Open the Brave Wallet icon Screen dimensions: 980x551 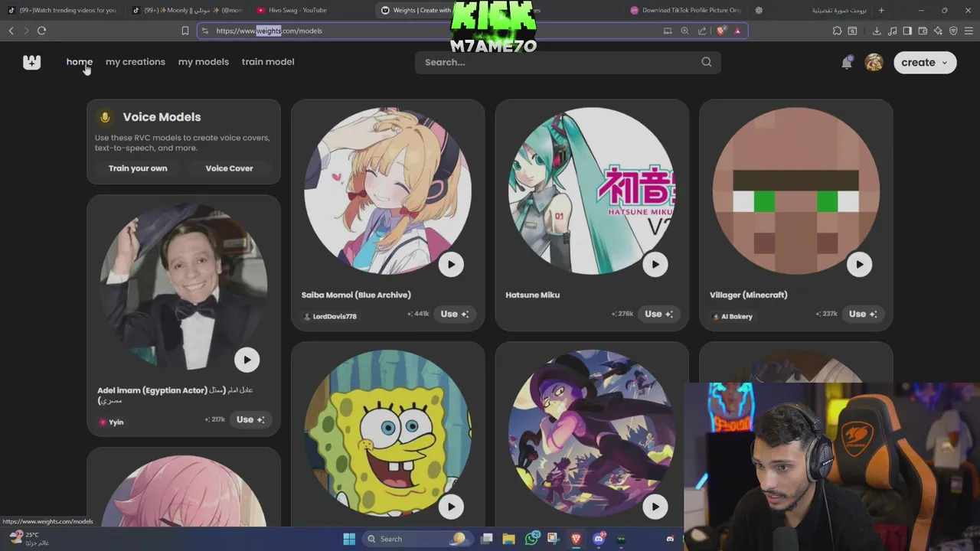pos(923,31)
